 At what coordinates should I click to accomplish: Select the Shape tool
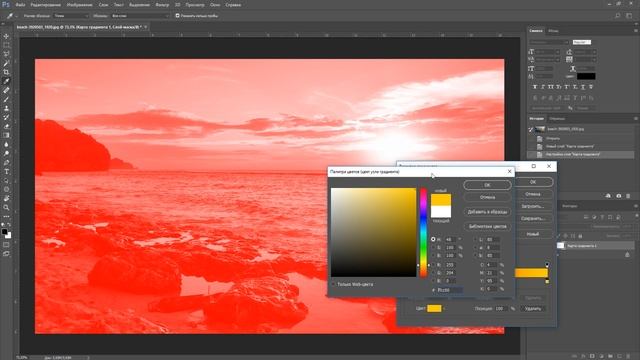6,189
